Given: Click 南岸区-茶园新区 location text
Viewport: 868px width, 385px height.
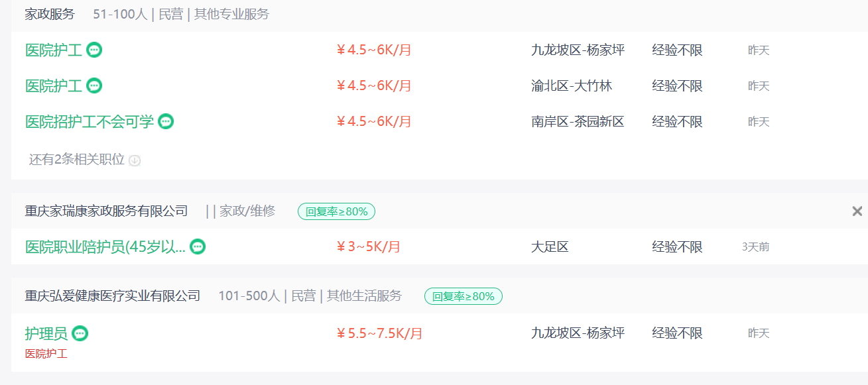Looking at the screenshot, I should (578, 121).
